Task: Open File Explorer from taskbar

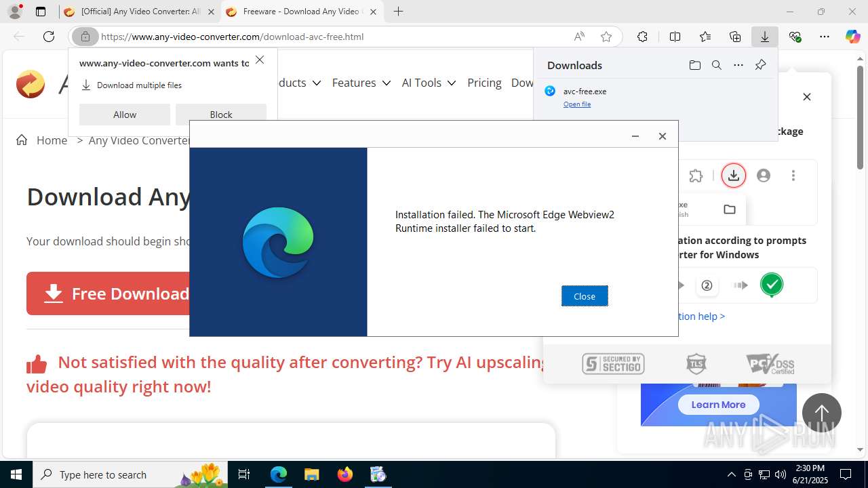Action: tap(311, 474)
